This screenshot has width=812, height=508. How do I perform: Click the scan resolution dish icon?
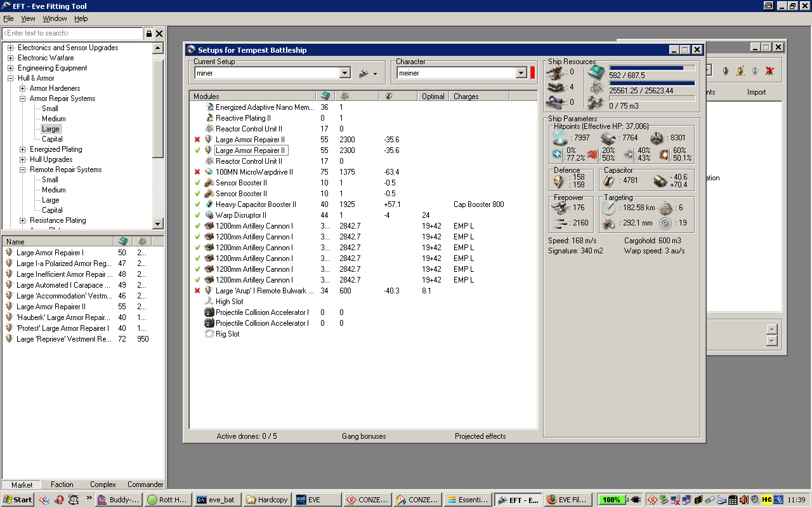609,224
